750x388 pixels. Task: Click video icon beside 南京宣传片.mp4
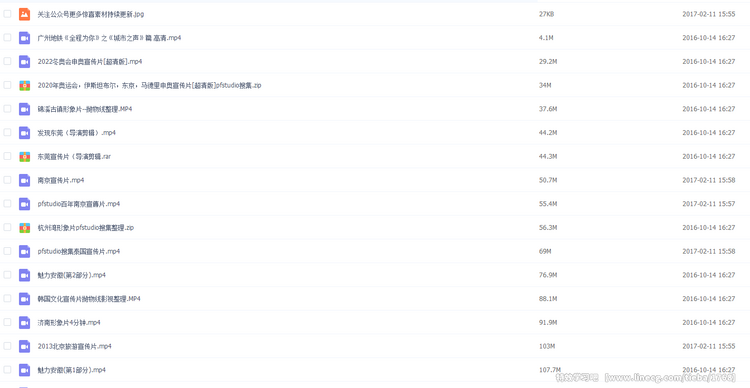pos(24,180)
